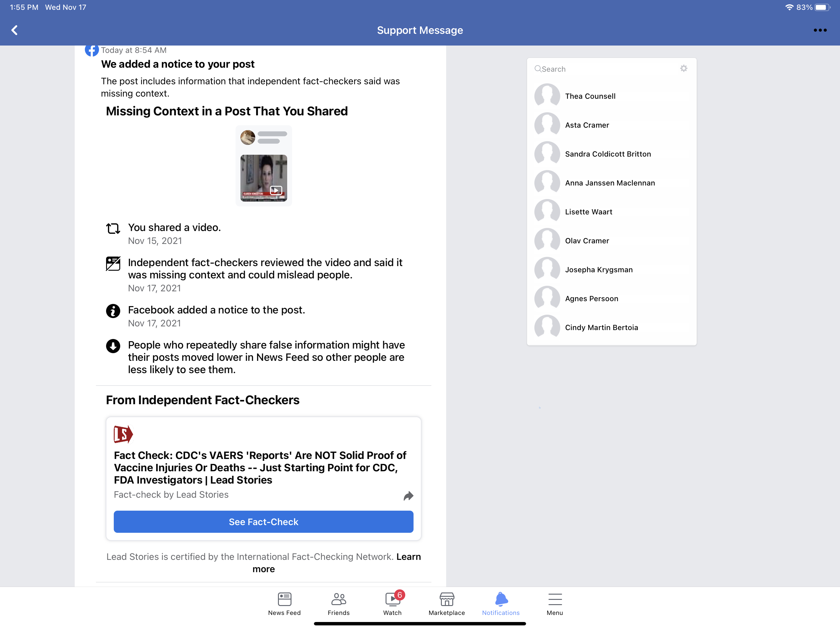The image size is (840, 630).
Task: Tap the search magnifier icon in contacts
Action: [538, 69]
